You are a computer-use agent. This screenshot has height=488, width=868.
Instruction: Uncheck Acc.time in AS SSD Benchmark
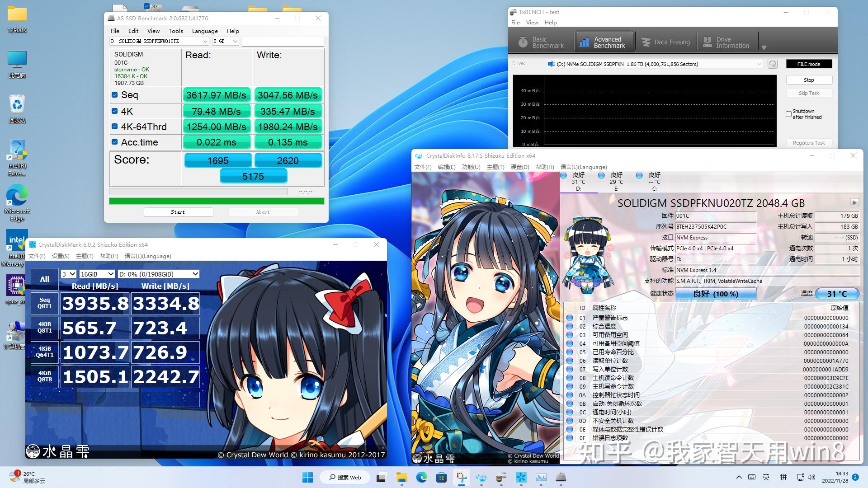[x=114, y=141]
